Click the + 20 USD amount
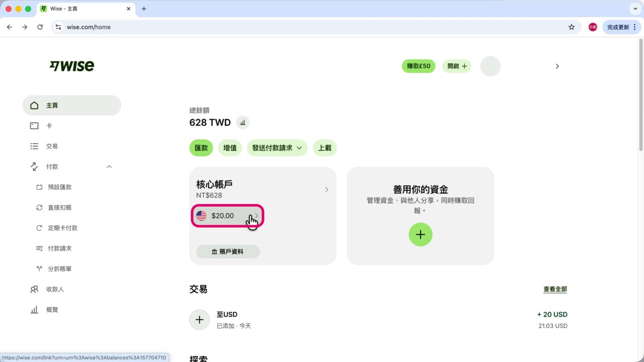The image size is (644, 362). tap(552, 314)
